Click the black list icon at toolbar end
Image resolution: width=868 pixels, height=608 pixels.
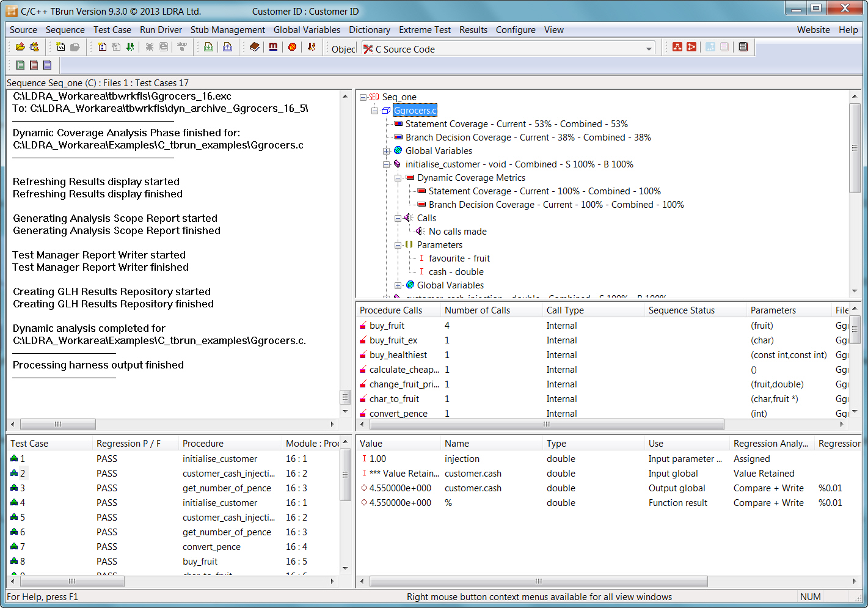coord(743,47)
